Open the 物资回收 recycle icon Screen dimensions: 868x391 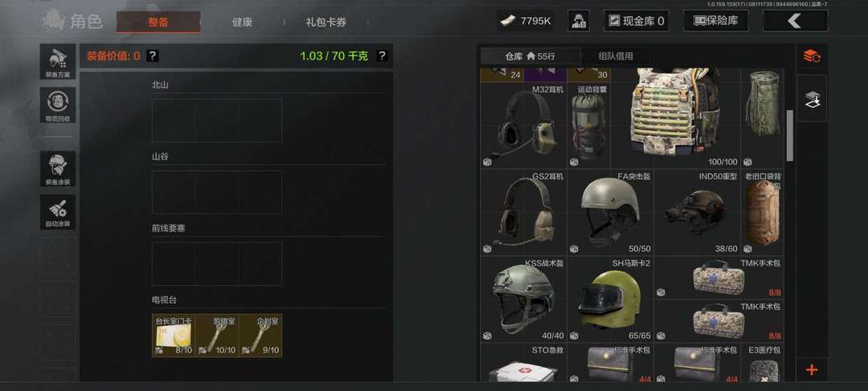58,105
